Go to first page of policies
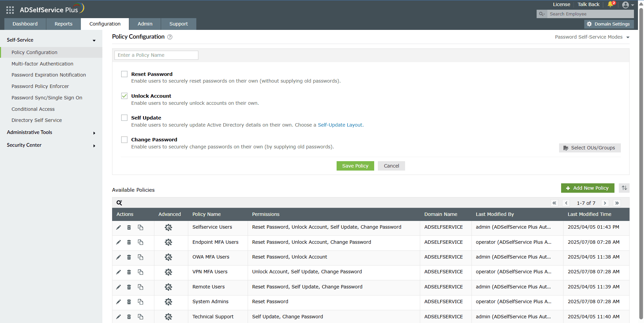The height and width of the screenshot is (323, 644). [x=554, y=203]
